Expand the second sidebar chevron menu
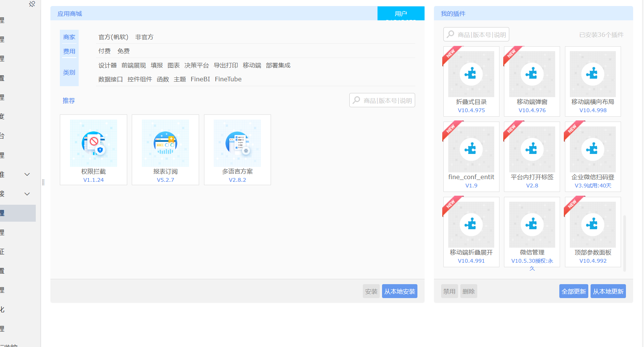644x347 pixels. (27, 194)
